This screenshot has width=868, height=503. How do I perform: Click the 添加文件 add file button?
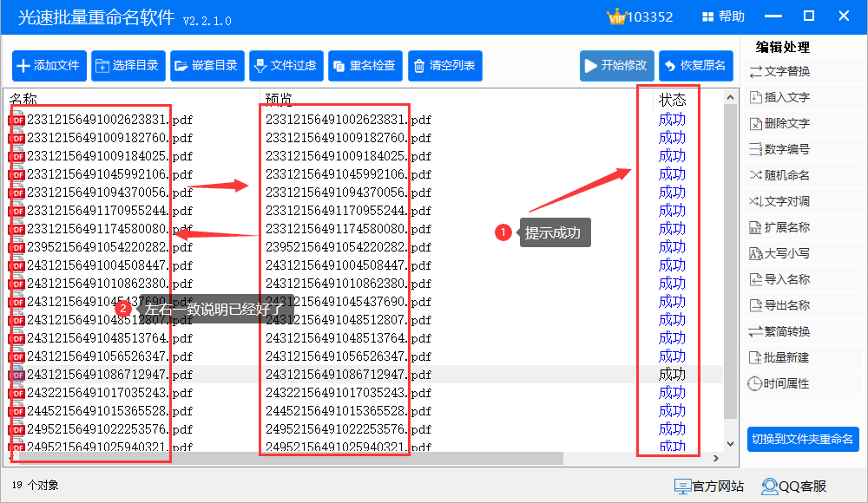[49, 66]
